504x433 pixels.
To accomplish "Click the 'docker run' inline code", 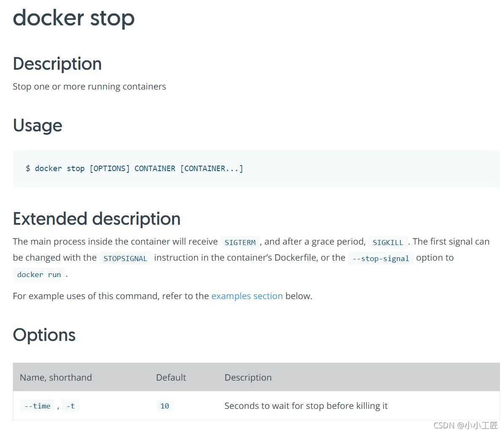I will point(39,275).
